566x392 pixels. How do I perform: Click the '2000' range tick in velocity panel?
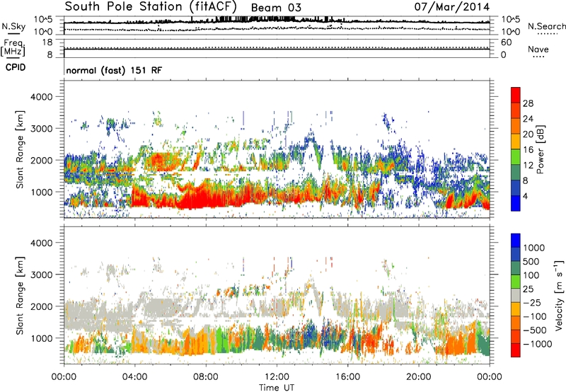[42, 306]
